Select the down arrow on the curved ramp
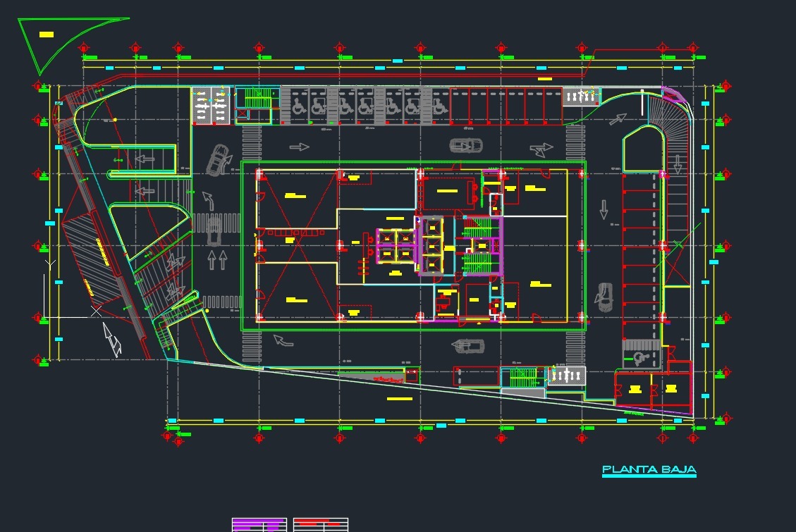 [678, 163]
